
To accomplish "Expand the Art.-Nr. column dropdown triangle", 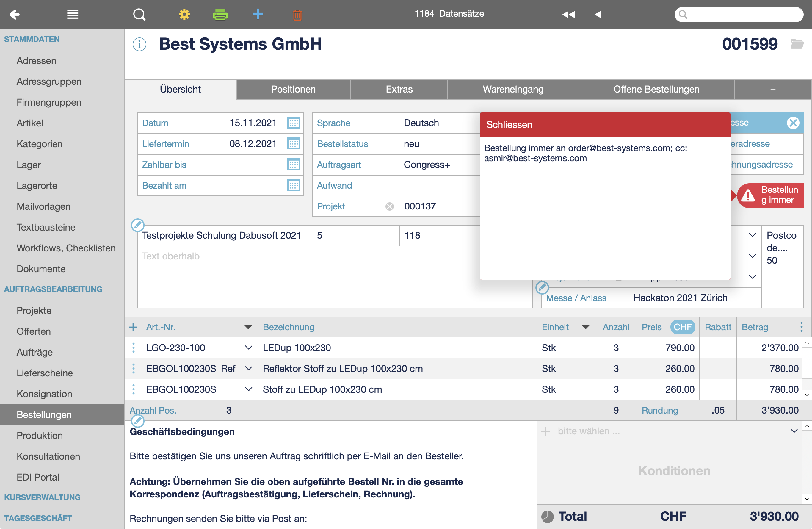I will coord(248,327).
